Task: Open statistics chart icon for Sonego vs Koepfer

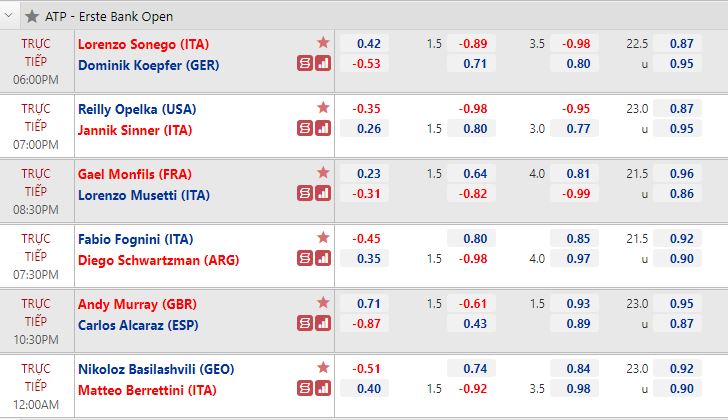Action: click(323, 63)
